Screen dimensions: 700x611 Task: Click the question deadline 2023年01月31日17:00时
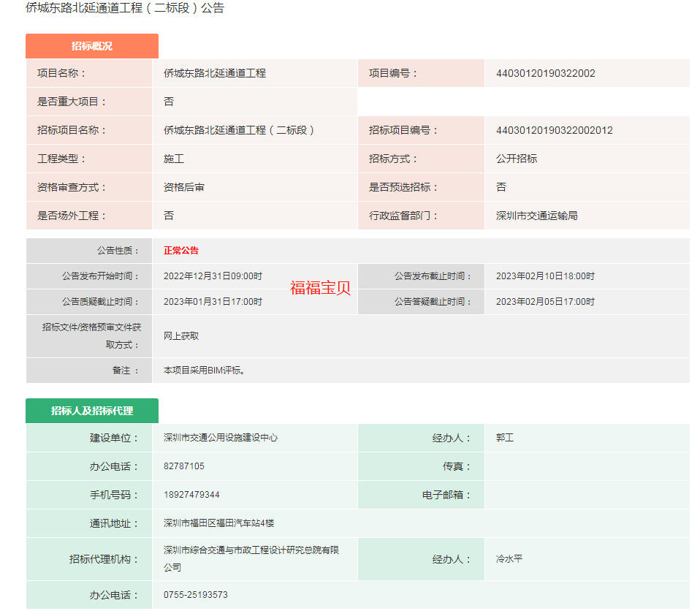pos(213,302)
